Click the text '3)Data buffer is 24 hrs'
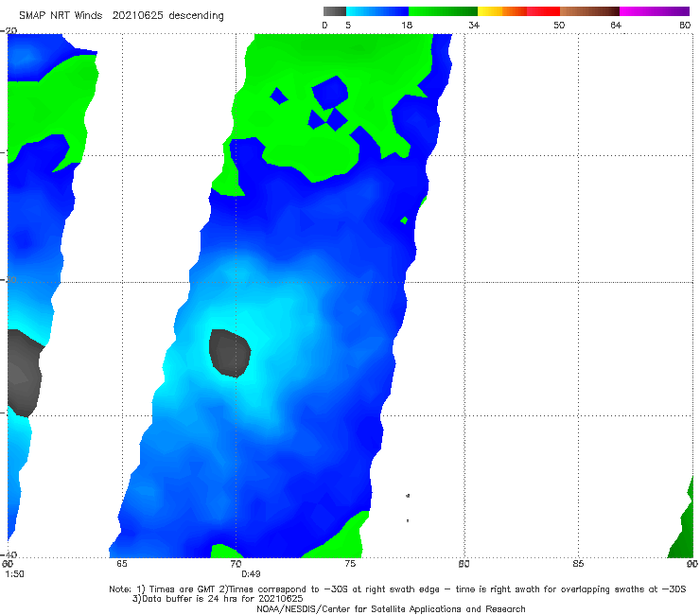 218,599
